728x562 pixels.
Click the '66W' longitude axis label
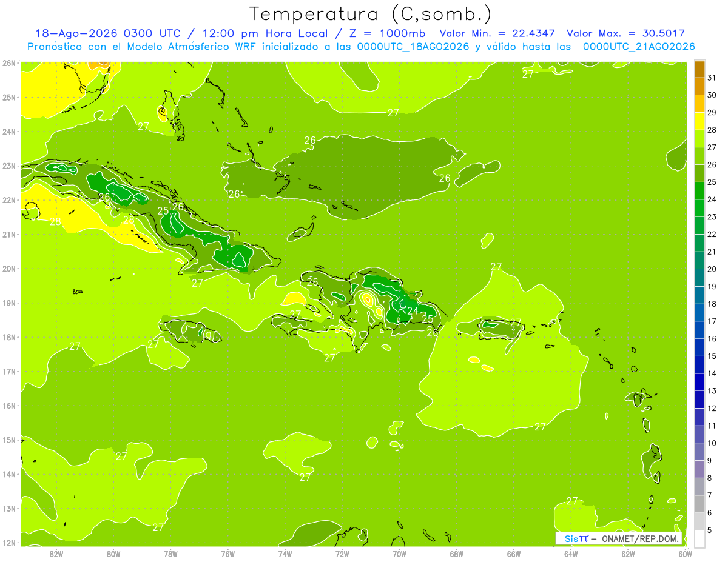(x=514, y=554)
